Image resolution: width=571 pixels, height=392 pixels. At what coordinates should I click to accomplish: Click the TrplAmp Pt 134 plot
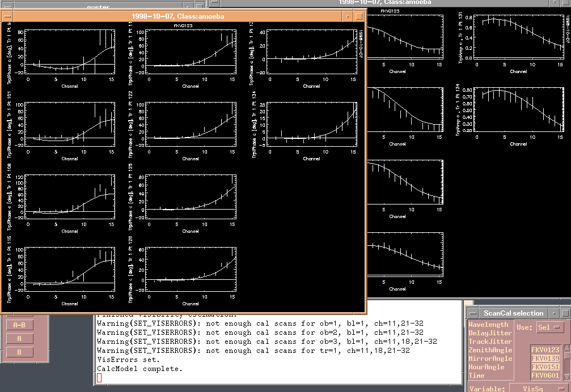point(518,110)
